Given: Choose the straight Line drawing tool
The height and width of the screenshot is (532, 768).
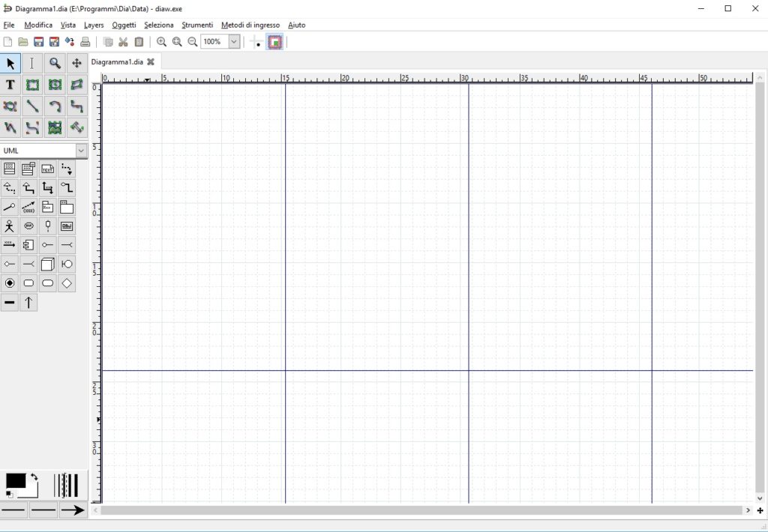Looking at the screenshot, I should 33,106.
